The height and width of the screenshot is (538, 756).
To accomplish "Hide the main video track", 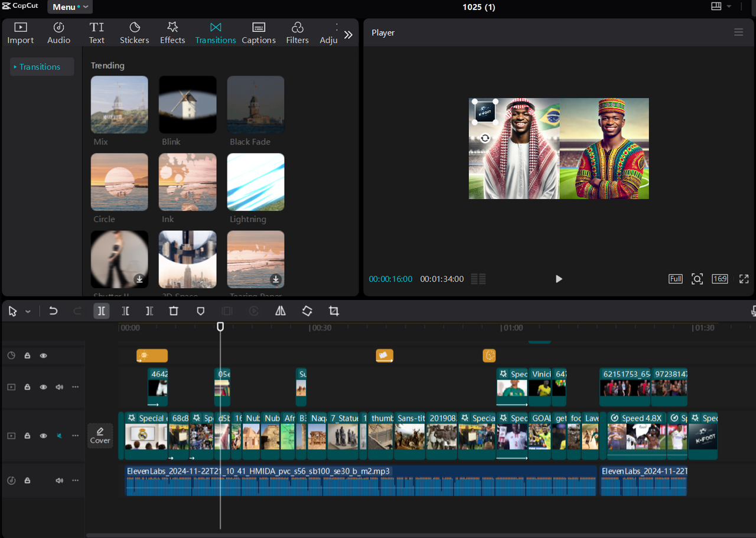I will 43,436.
